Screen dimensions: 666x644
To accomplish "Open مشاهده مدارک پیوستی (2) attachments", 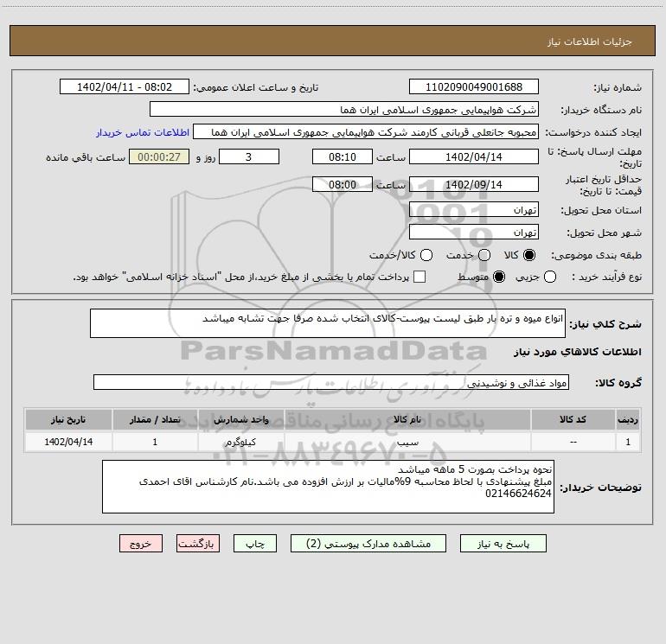I will pyautogui.click(x=368, y=544).
